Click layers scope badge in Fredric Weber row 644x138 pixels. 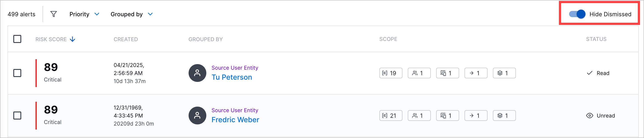click(x=504, y=116)
